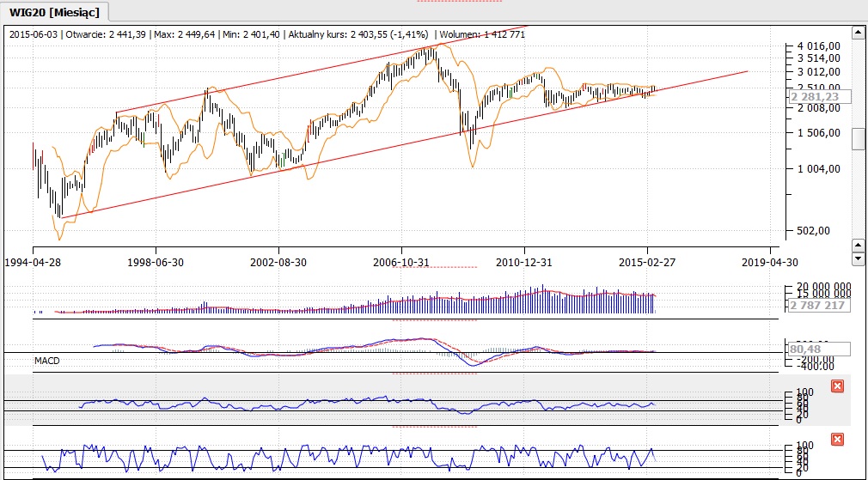Click the 2 281,23 price marker
This screenshot has height=480, width=868.
point(817,97)
